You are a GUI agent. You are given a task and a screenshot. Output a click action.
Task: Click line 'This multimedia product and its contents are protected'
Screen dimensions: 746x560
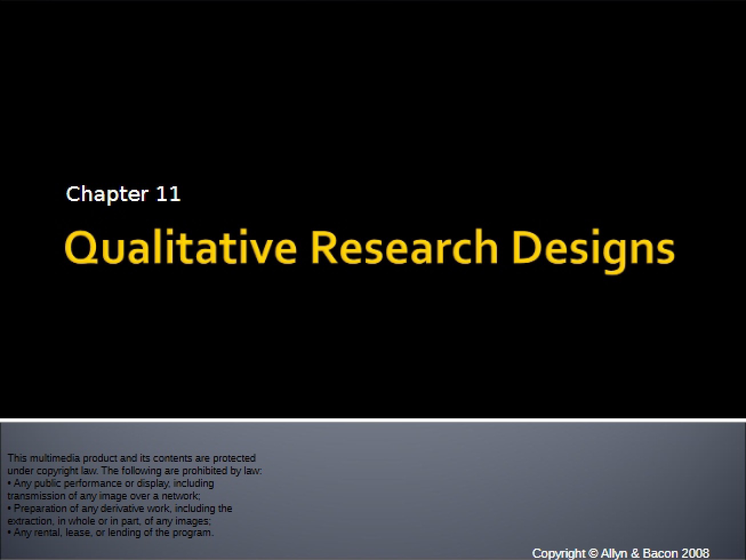pyautogui.click(x=131, y=458)
